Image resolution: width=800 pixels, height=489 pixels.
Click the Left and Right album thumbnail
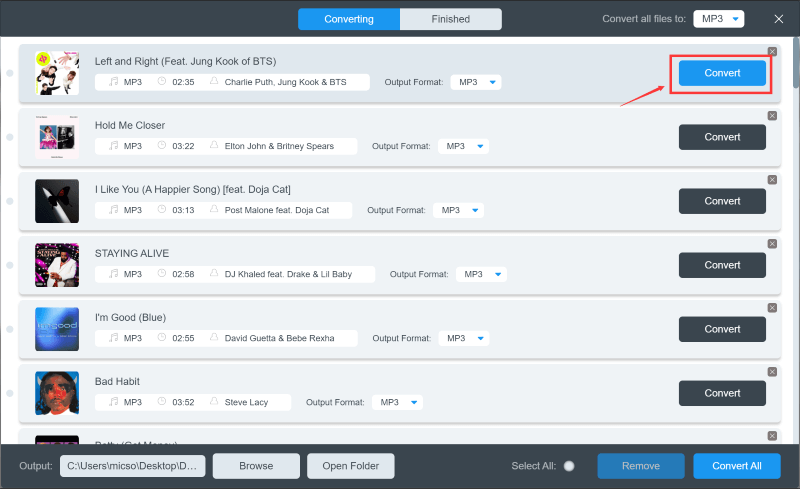click(57, 73)
